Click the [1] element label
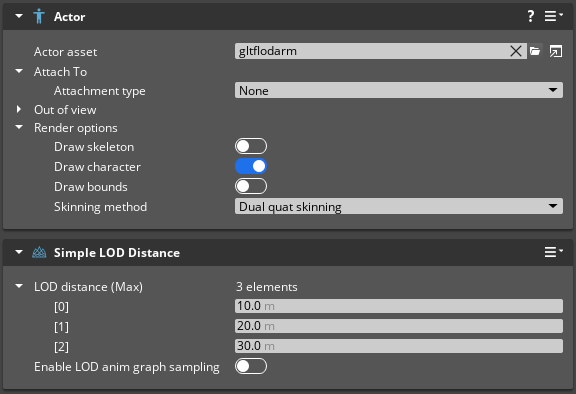The height and width of the screenshot is (394, 576). click(61, 326)
